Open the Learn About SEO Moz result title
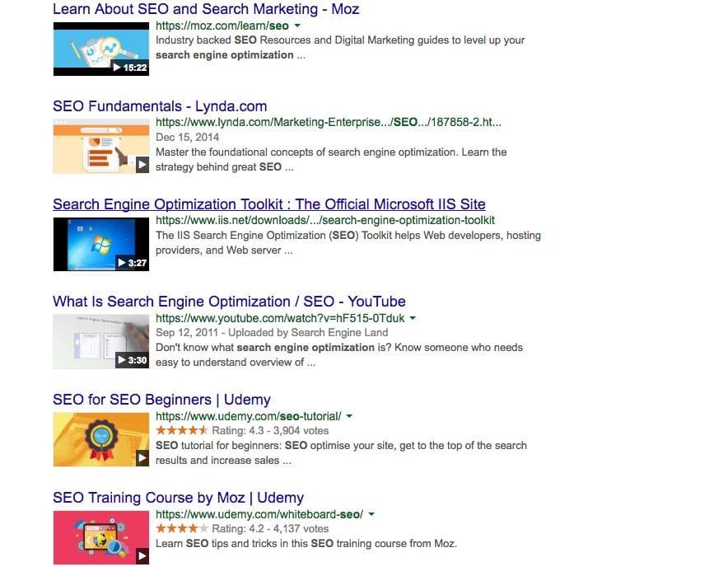The image size is (728, 576). pyautogui.click(x=206, y=9)
